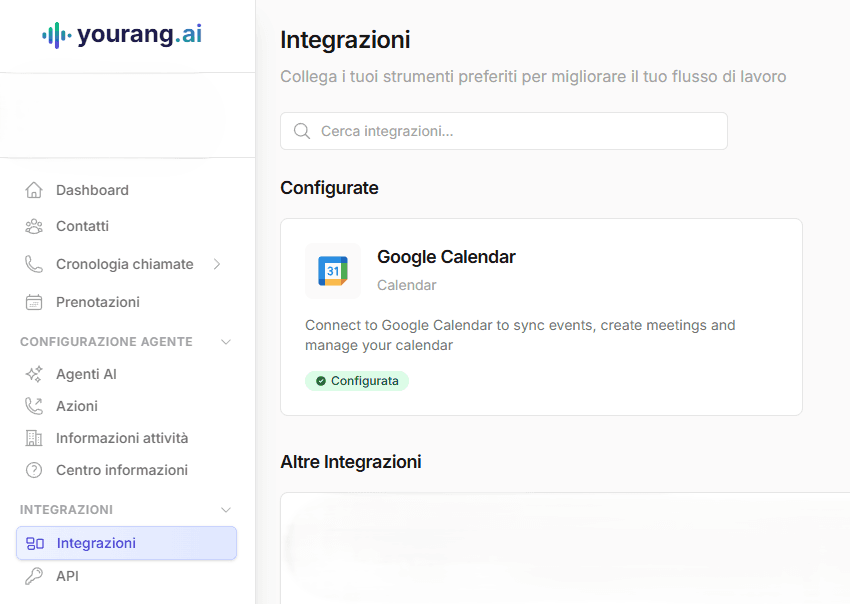850x604 pixels.
Task: Focus the Cerca integrazioni search field
Action: click(x=504, y=131)
